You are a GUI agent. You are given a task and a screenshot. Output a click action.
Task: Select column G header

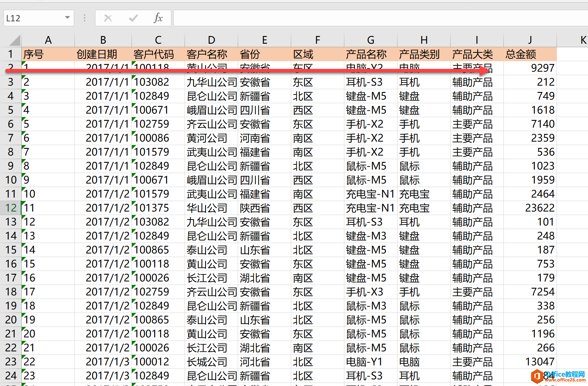(371, 40)
